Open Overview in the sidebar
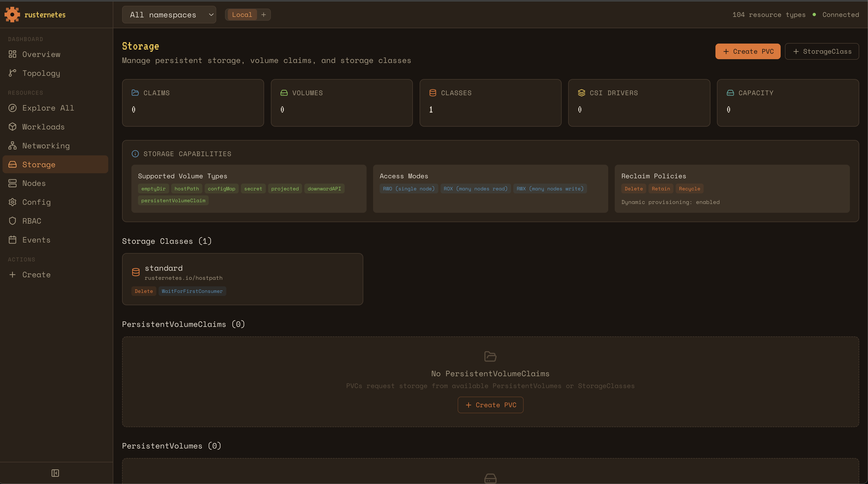 (x=41, y=54)
